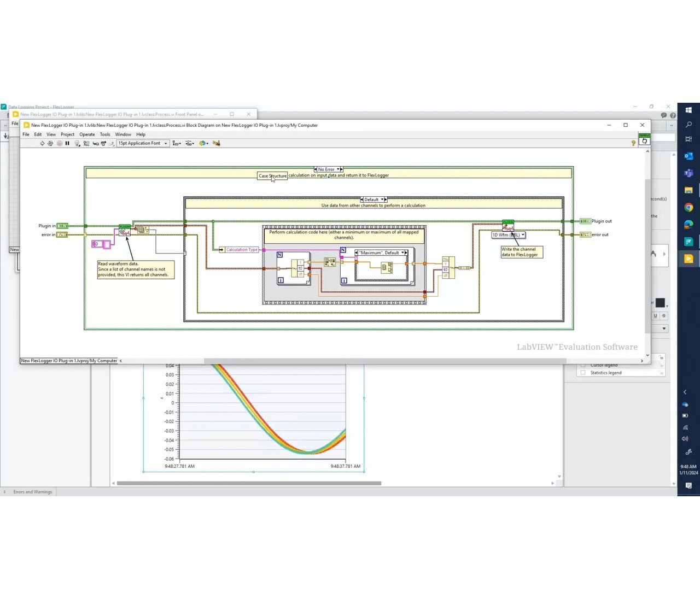The height and width of the screenshot is (599, 700).
Task: Switch to FlexLogger teal taskbar icon
Action: 689,242
